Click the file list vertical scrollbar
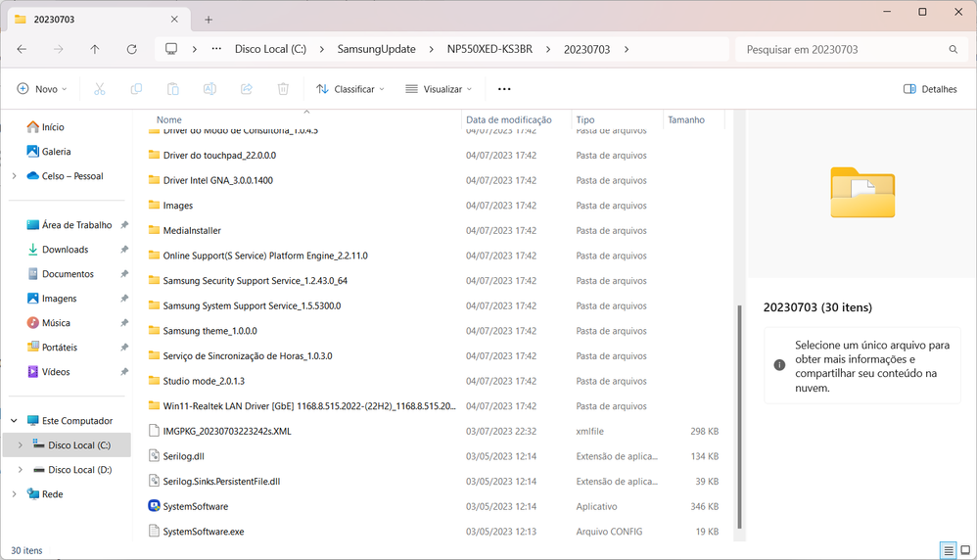 pyautogui.click(x=740, y=416)
